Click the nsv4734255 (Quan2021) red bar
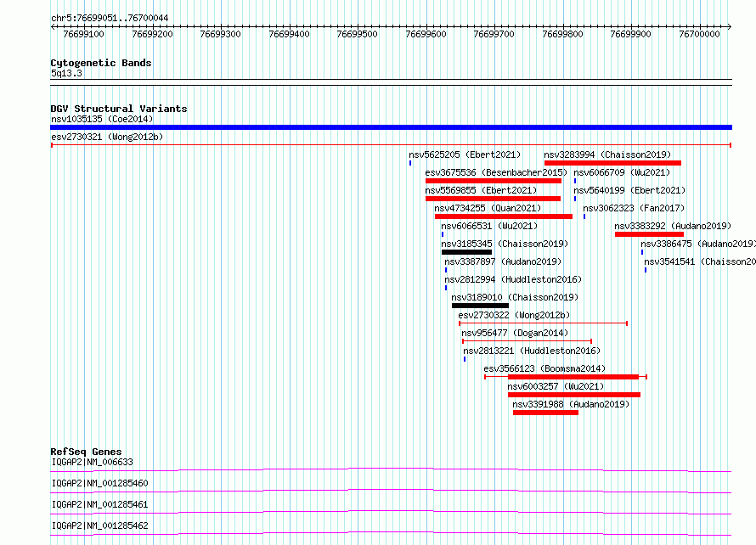Viewport: 756px width, 545px height. 504,216
